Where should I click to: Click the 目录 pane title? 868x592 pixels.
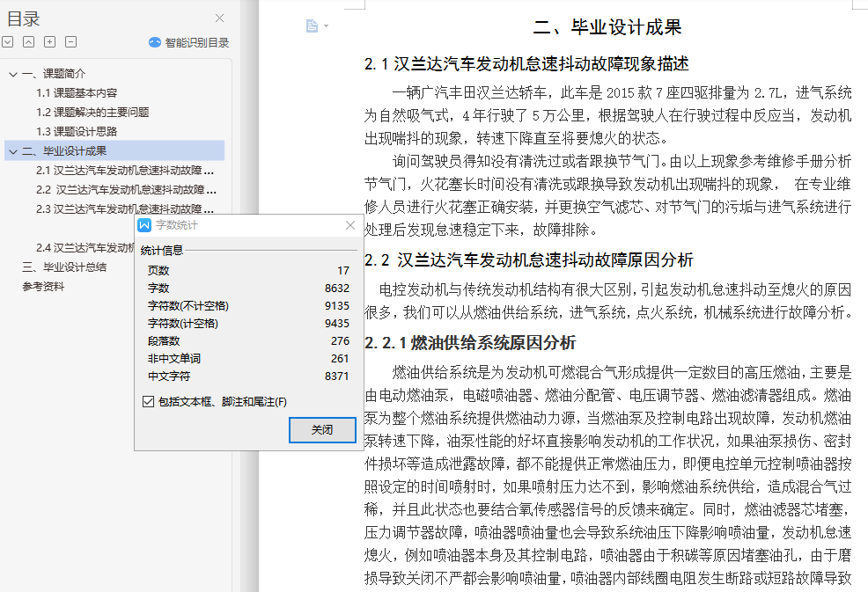click(x=23, y=18)
